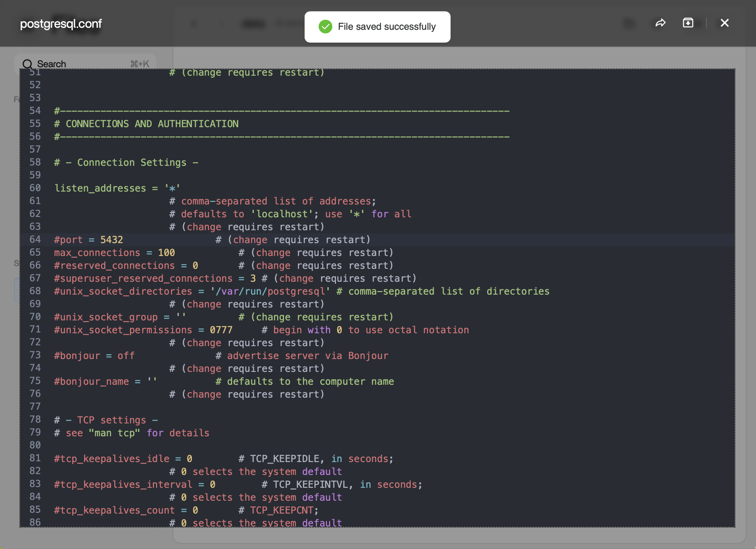This screenshot has height=549, width=756.
Task: Click the postgresql.conf file title
Action: (61, 24)
